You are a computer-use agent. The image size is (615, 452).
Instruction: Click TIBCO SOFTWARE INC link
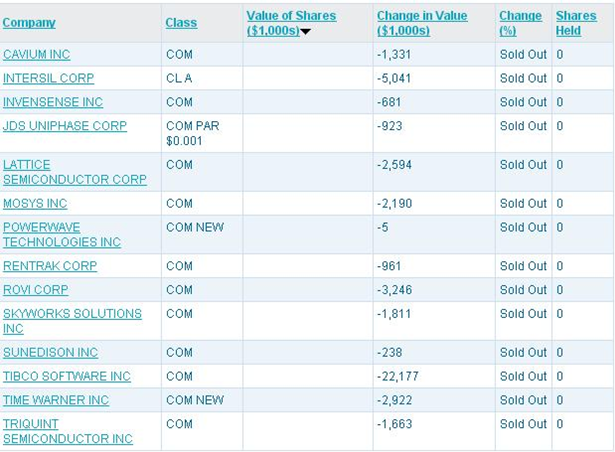click(67, 376)
